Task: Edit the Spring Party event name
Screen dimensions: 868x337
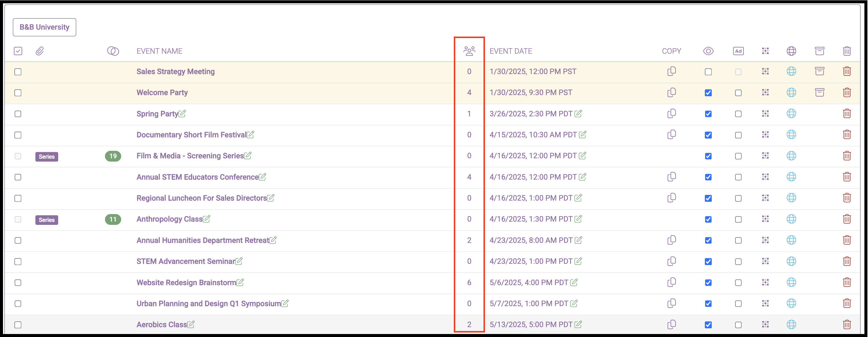Action: (x=182, y=114)
